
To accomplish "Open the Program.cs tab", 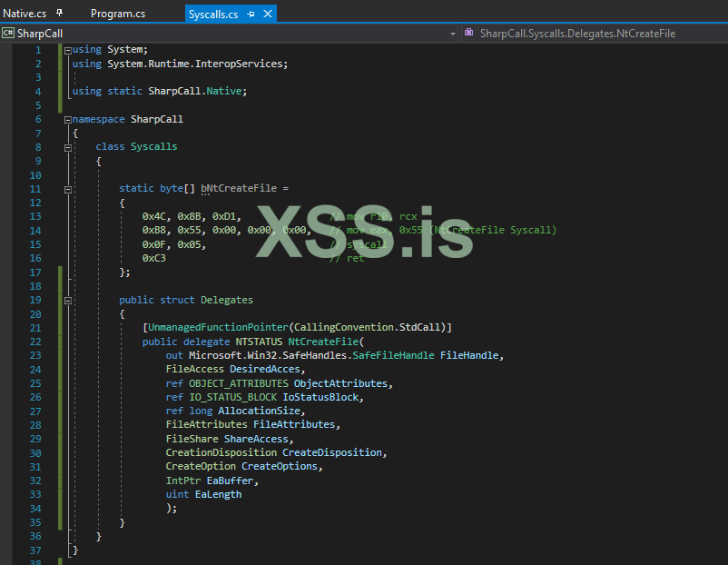I will [118, 14].
